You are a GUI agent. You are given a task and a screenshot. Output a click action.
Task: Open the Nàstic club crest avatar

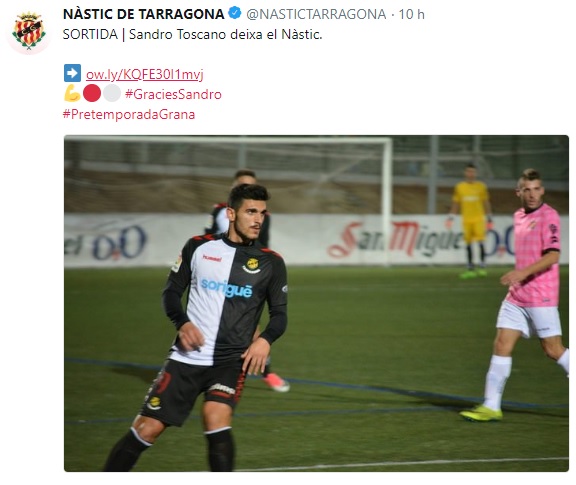(x=29, y=32)
